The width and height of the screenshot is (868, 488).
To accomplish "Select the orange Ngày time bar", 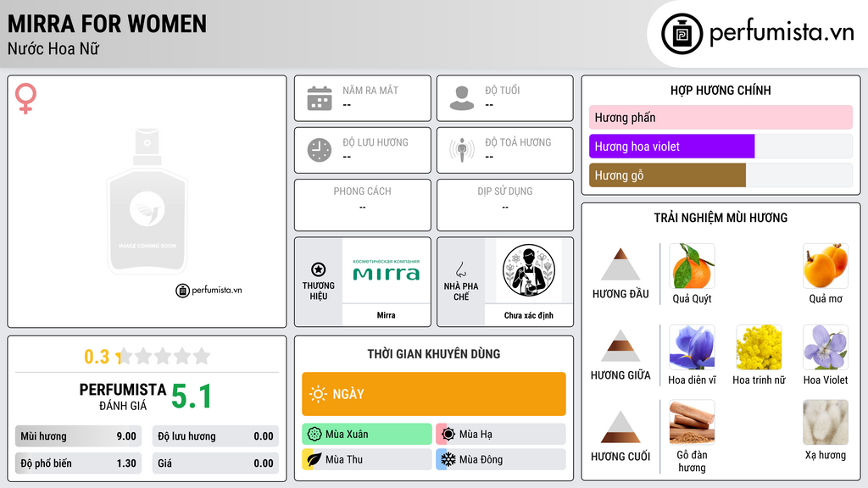I will pyautogui.click(x=434, y=394).
